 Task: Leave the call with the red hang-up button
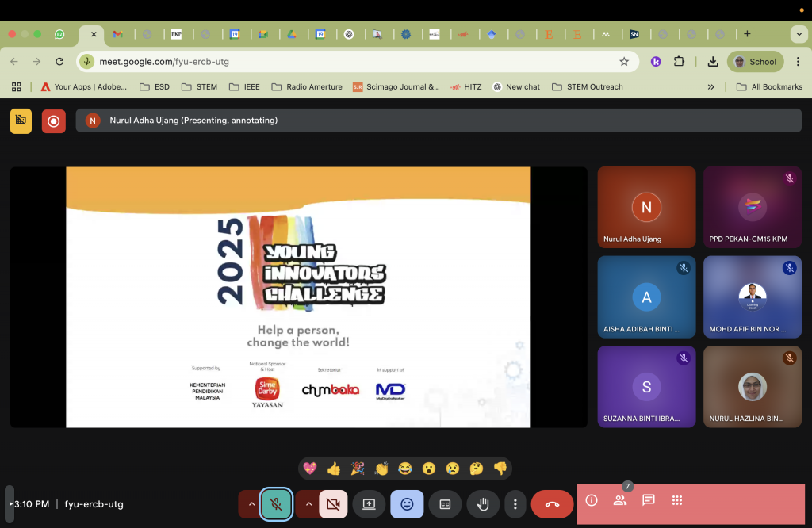pyautogui.click(x=552, y=504)
